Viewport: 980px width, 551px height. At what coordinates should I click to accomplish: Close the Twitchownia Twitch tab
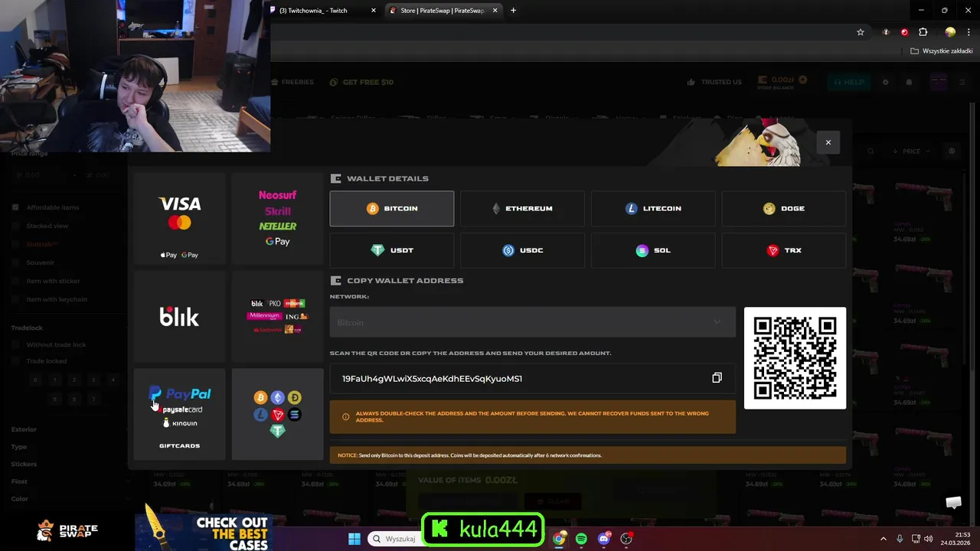tap(374, 11)
